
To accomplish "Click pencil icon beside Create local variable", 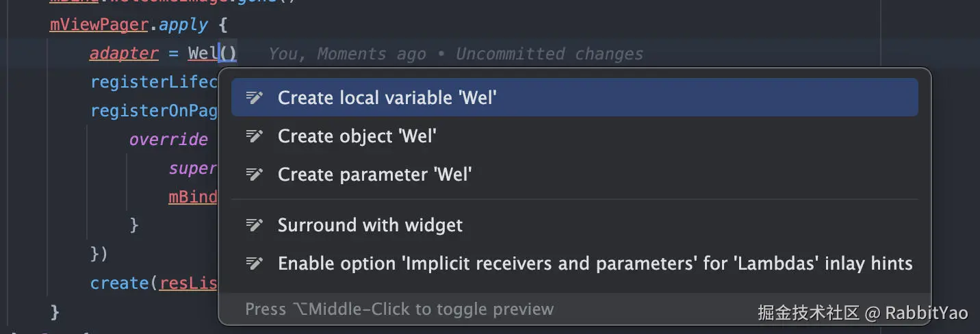I will (x=255, y=98).
